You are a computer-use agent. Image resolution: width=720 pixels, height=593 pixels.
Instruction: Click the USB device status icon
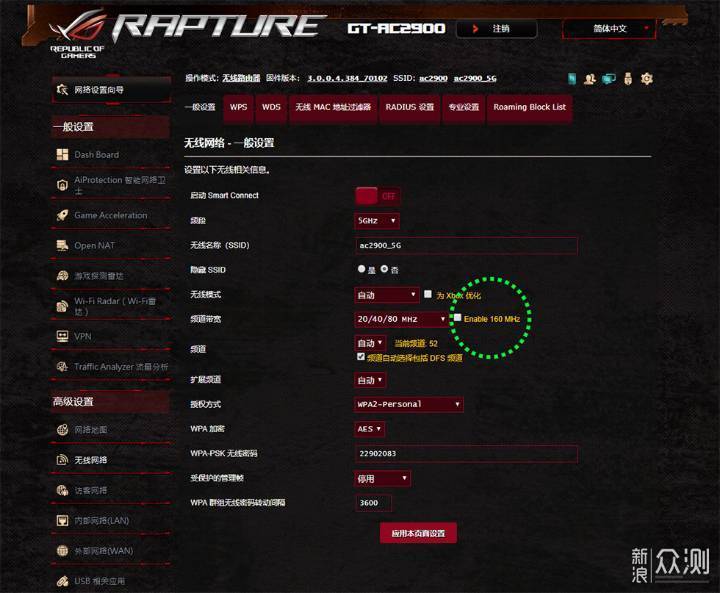click(628, 79)
